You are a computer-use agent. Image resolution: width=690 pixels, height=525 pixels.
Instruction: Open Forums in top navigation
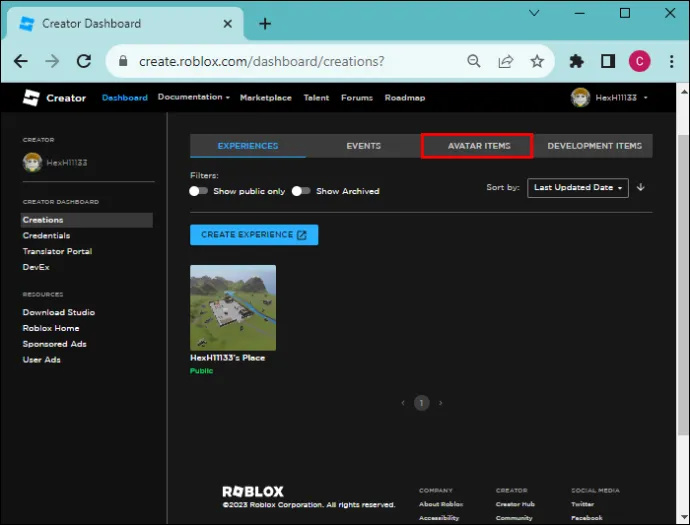point(357,98)
